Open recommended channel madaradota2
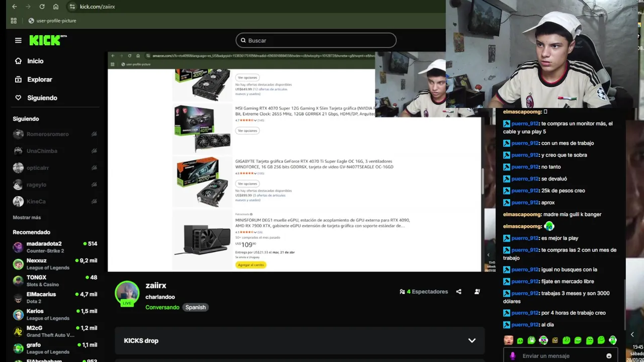The width and height of the screenshot is (644, 362). (55, 247)
